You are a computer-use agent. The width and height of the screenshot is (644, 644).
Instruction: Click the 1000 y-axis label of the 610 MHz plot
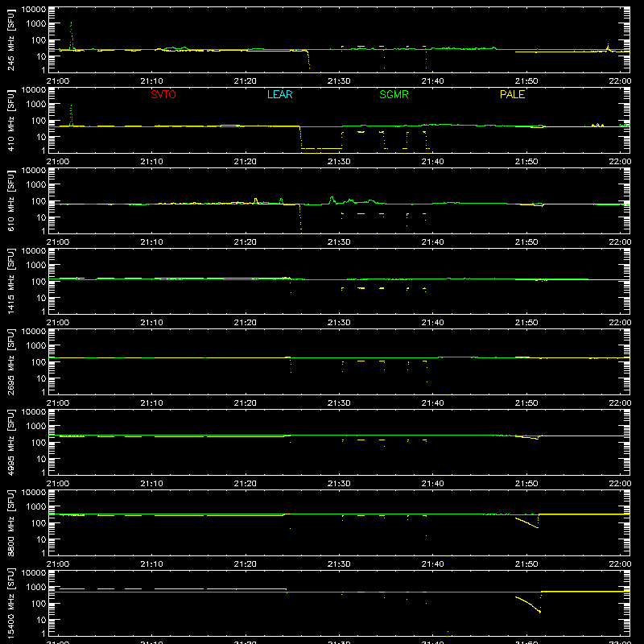pos(36,185)
